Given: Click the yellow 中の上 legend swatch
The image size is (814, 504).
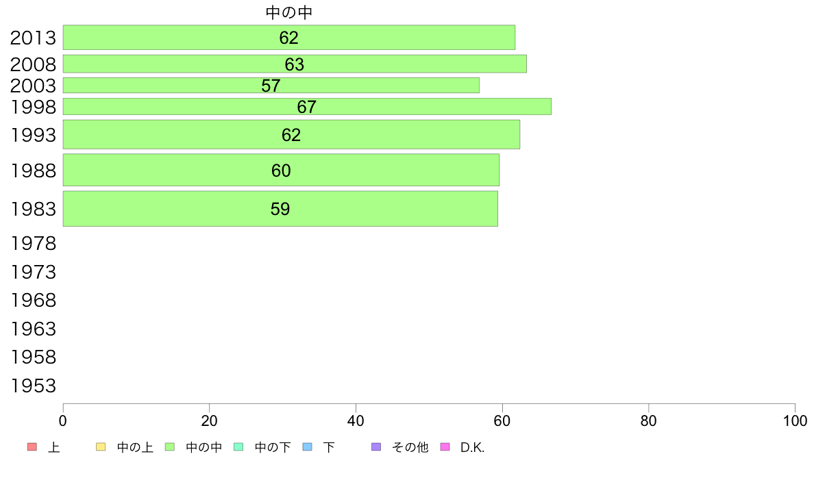Looking at the screenshot, I should [x=101, y=447].
